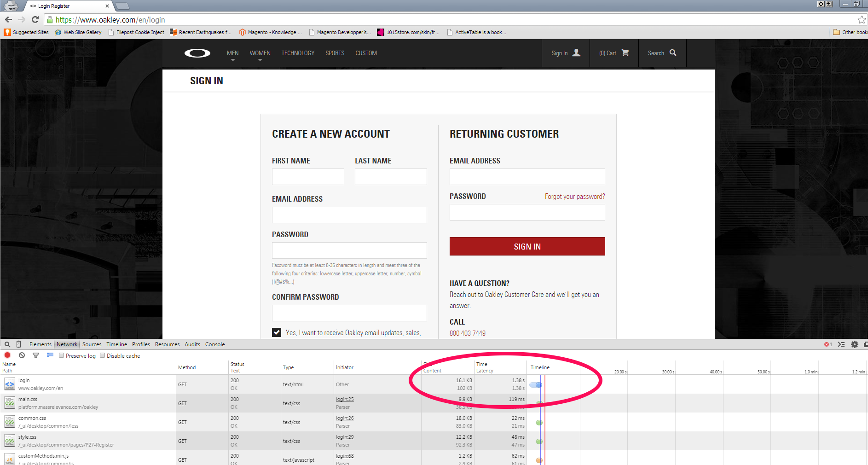The image size is (868, 465).
Task: Click returning customer Email Address field
Action: pos(527,177)
